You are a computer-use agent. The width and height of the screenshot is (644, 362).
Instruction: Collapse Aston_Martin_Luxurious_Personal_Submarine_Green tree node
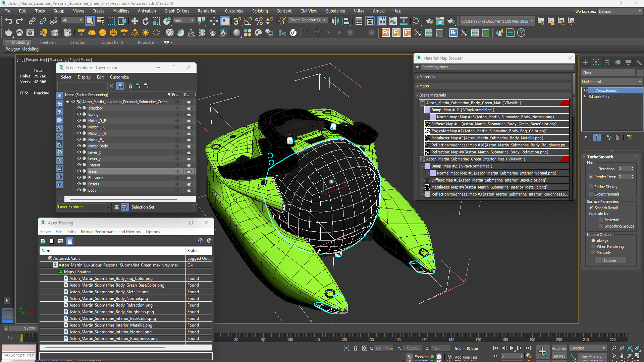(x=68, y=102)
